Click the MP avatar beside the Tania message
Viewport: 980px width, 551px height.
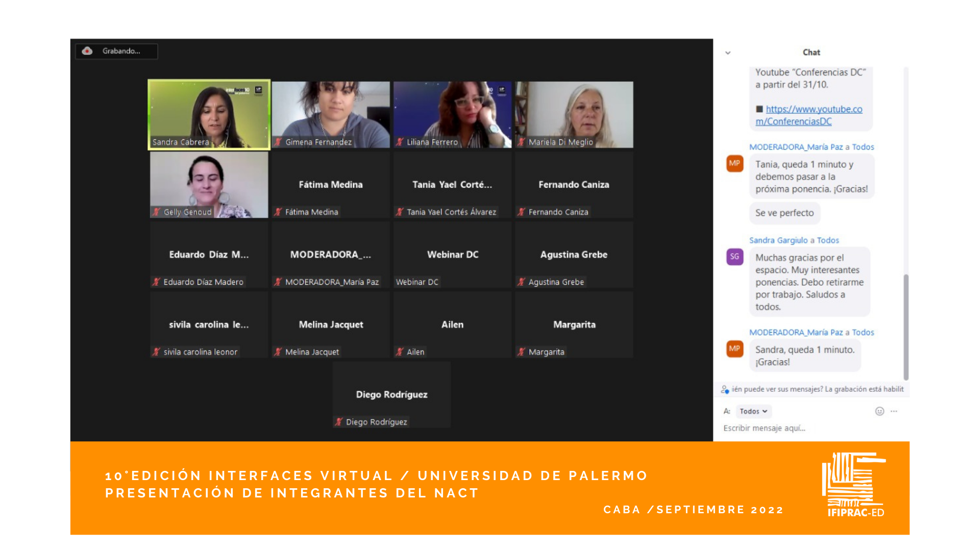point(734,163)
